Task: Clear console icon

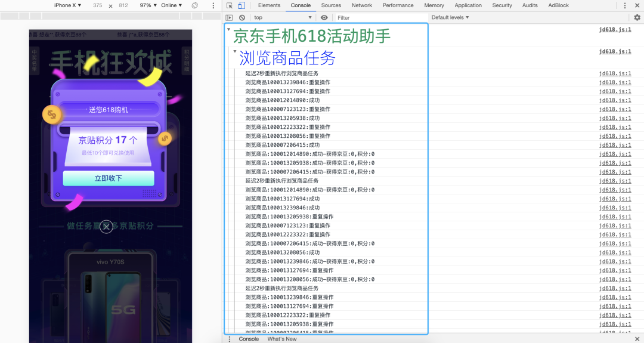Action: pos(242,18)
